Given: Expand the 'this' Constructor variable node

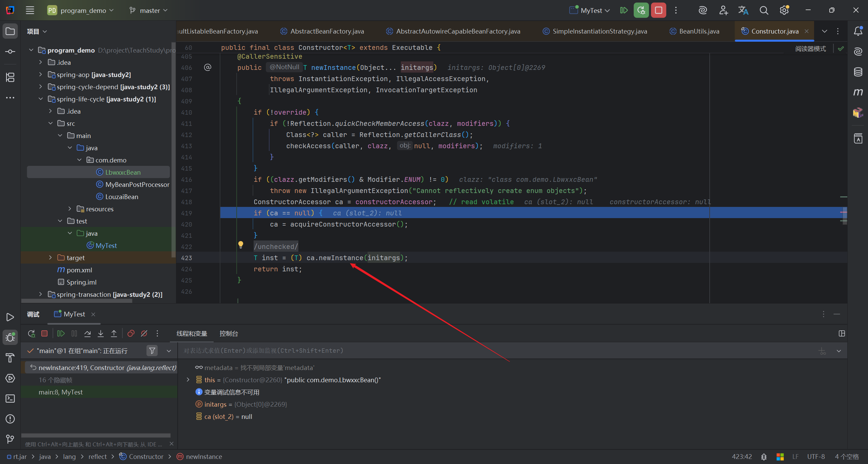Looking at the screenshot, I should point(188,380).
